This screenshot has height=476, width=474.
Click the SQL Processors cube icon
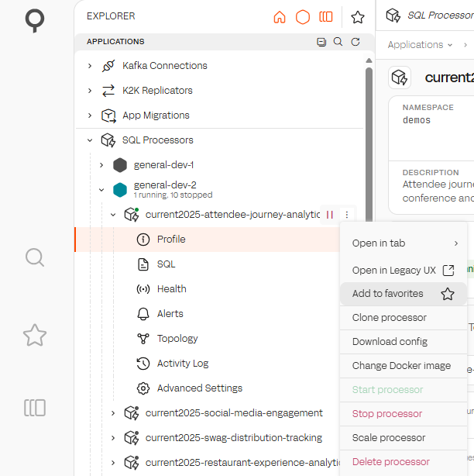click(108, 140)
